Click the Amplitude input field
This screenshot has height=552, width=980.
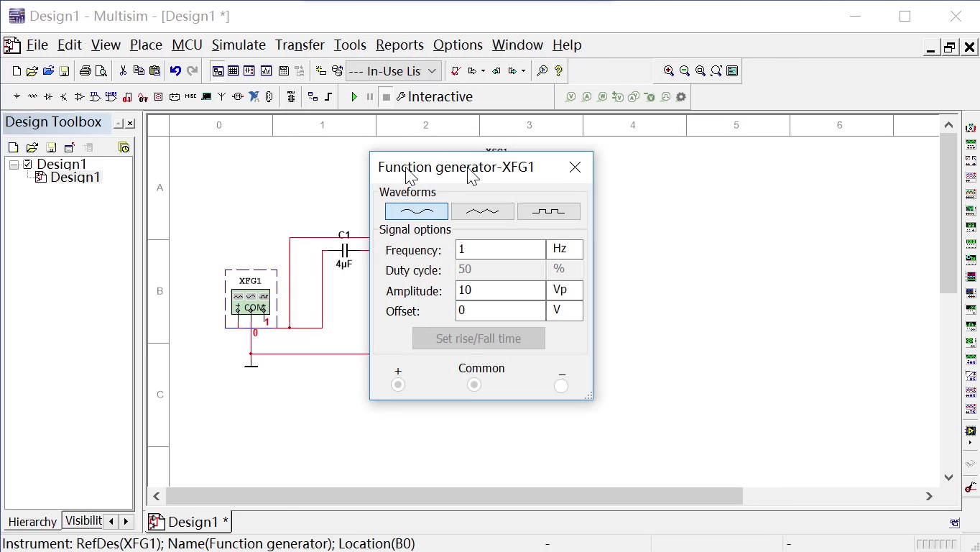click(x=501, y=290)
